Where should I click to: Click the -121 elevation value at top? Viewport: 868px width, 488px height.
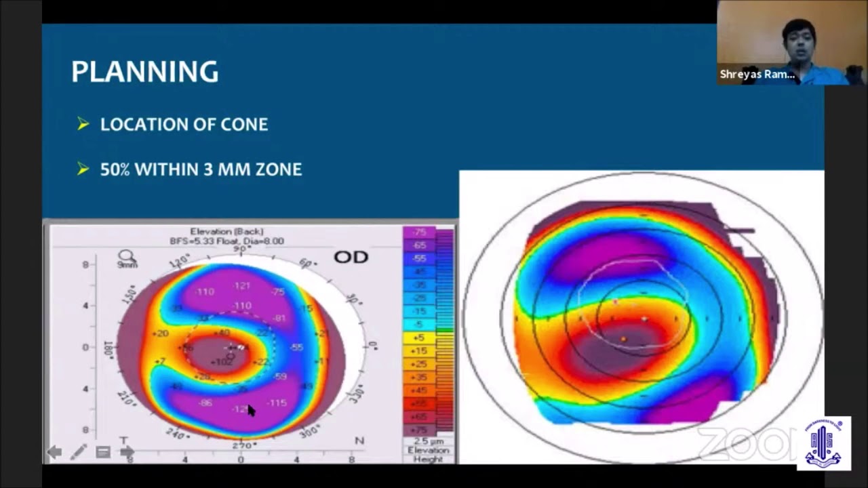click(242, 286)
